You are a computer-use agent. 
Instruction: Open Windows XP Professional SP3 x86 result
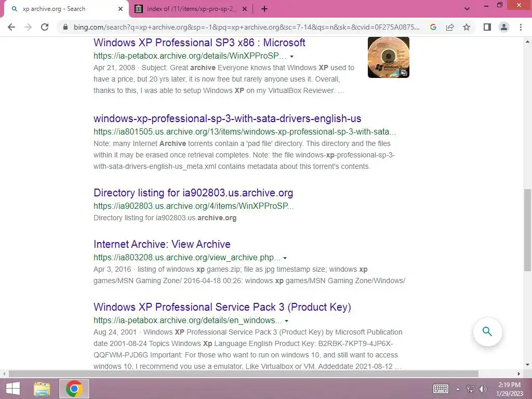tap(199, 43)
